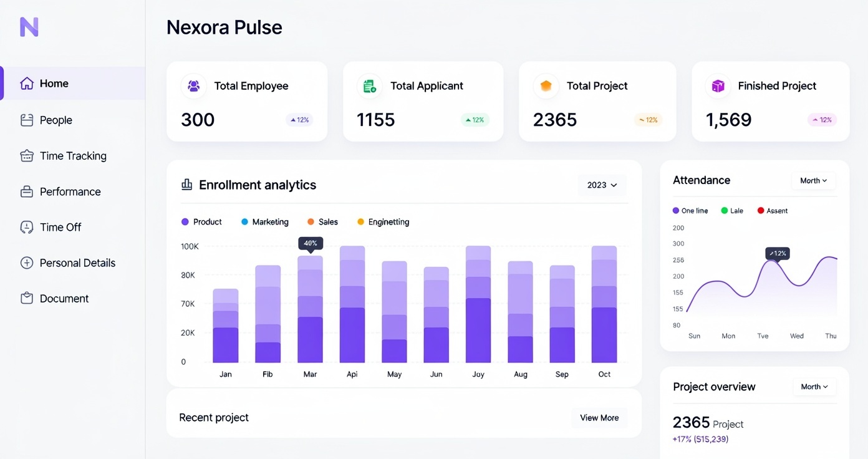Click the Total Project orange icon
This screenshot has width=868, height=459.
[x=546, y=86]
